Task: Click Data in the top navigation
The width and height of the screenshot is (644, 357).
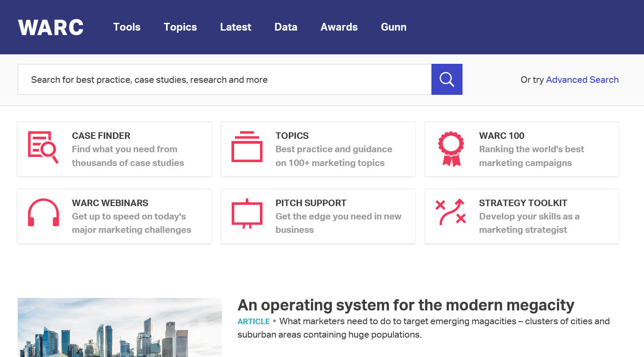Action: (x=286, y=27)
